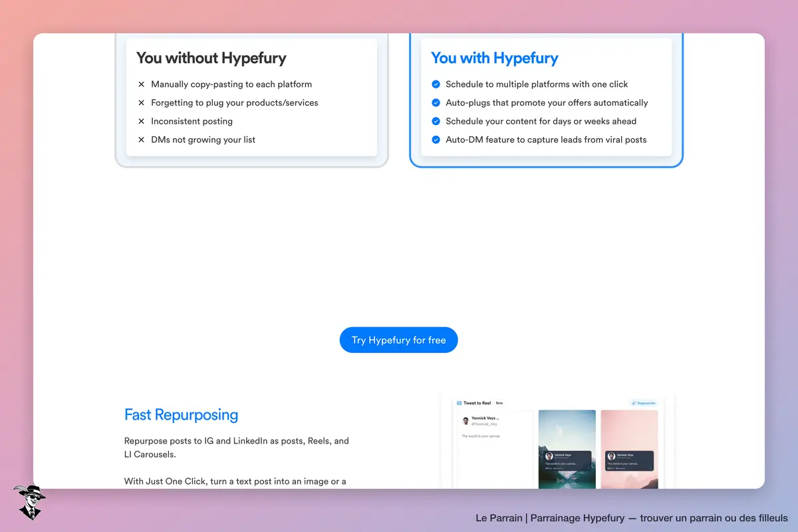798x532 pixels.
Task: Select the pink sky reel thumbnail
Action: point(630,450)
